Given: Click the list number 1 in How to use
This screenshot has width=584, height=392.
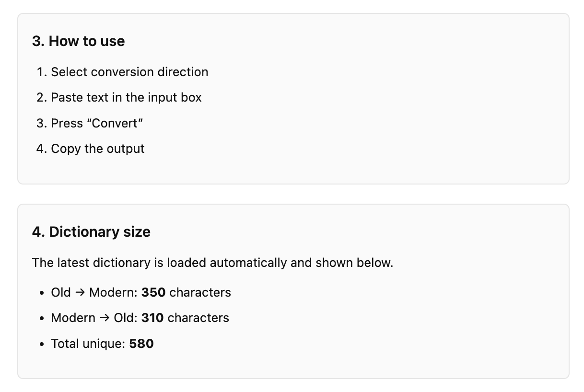Looking at the screenshot, I should tap(40, 72).
